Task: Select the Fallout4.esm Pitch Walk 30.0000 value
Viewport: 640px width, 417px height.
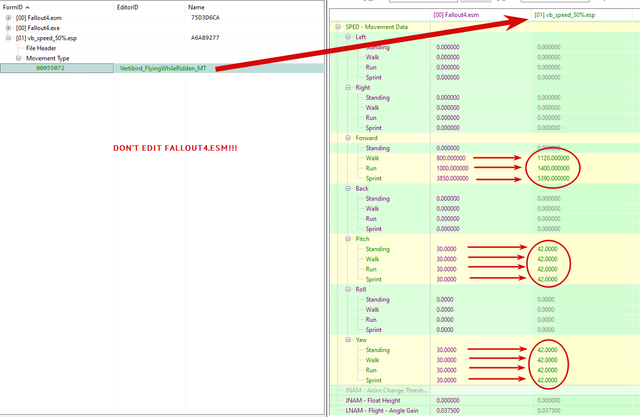Action: tap(446, 259)
